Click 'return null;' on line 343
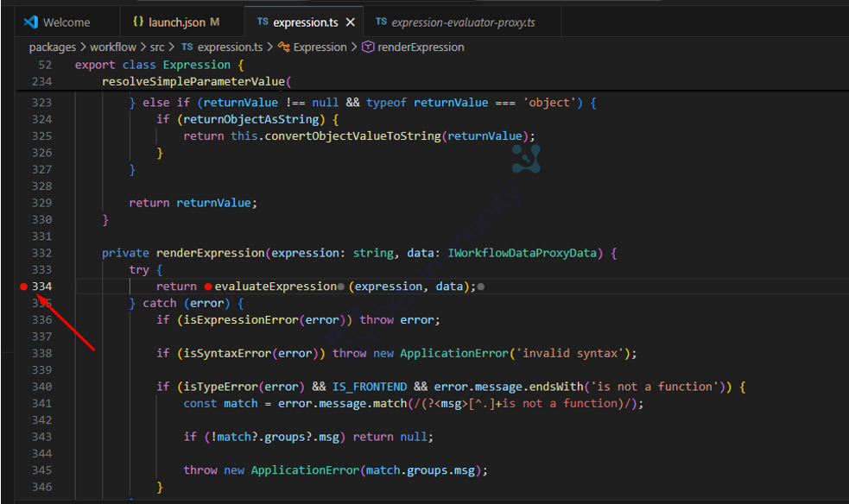 pos(393,437)
